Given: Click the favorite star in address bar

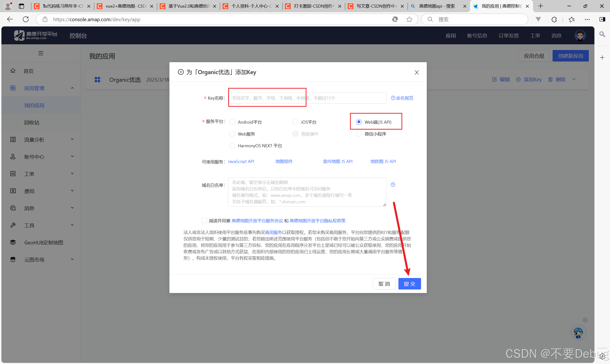Looking at the screenshot, I should pos(409,19).
